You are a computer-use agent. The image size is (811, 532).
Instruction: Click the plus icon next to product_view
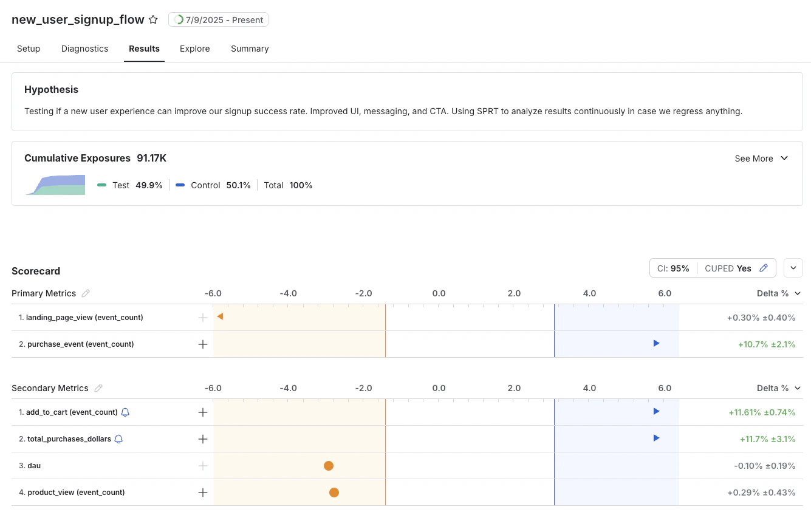tap(203, 492)
